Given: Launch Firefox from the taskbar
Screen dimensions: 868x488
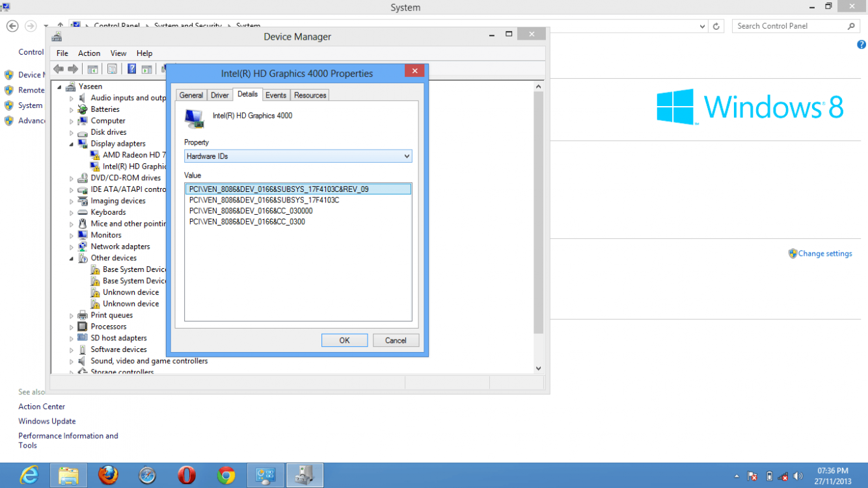Looking at the screenshot, I should pos(108,476).
